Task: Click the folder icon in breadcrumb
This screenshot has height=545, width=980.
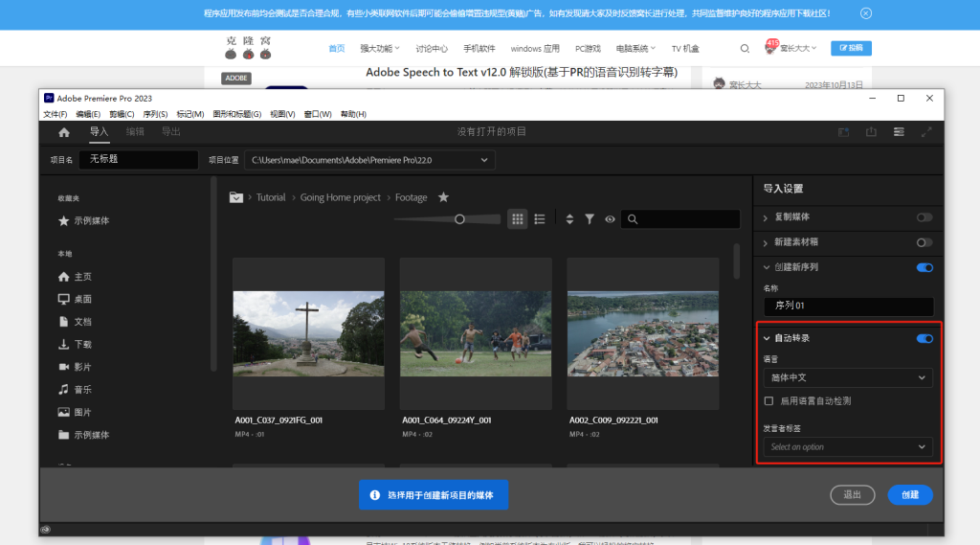Action: [x=235, y=197]
